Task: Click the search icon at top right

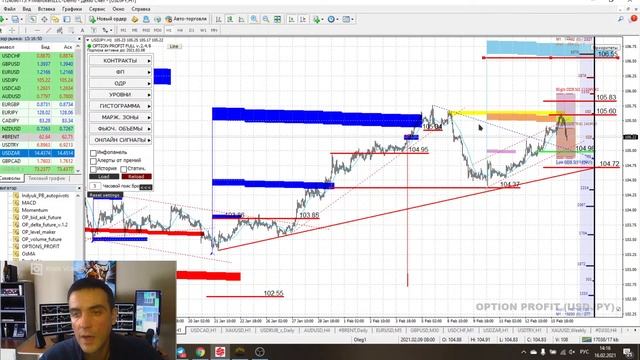Action: click(x=621, y=19)
